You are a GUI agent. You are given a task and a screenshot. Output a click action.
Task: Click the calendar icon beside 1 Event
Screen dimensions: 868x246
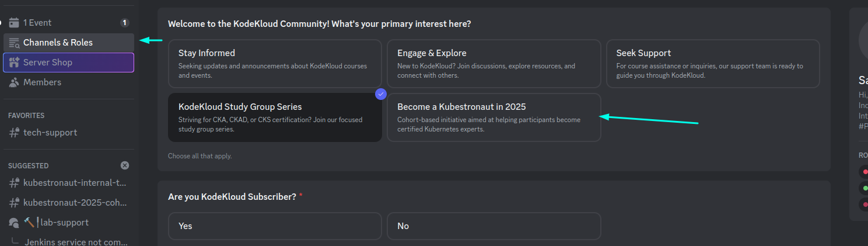point(14,23)
